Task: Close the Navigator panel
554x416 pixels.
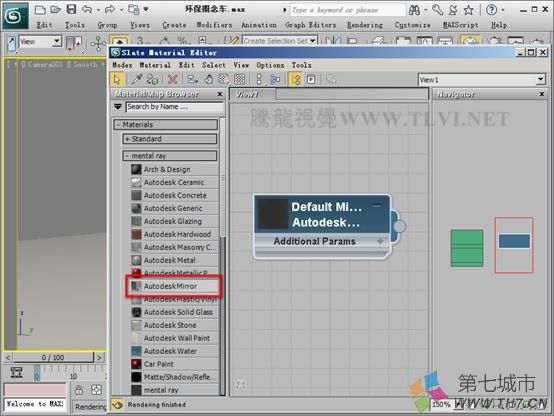Action: (x=542, y=94)
